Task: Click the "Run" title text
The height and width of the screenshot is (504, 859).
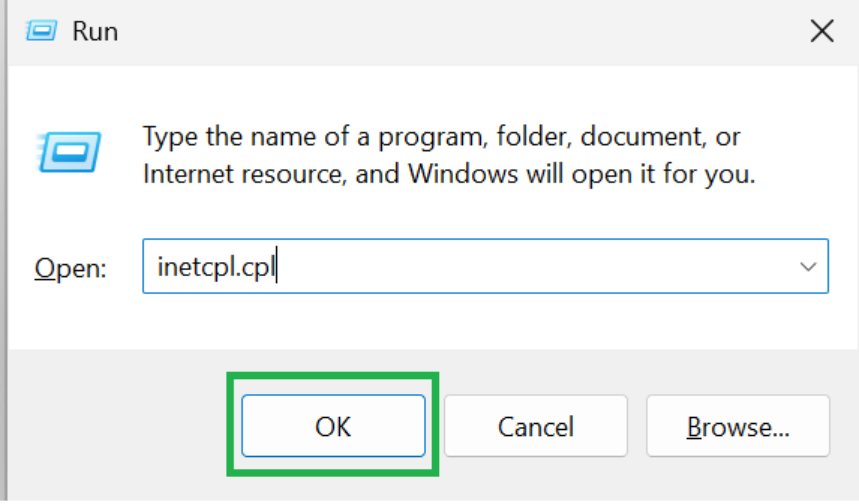Action: point(95,31)
